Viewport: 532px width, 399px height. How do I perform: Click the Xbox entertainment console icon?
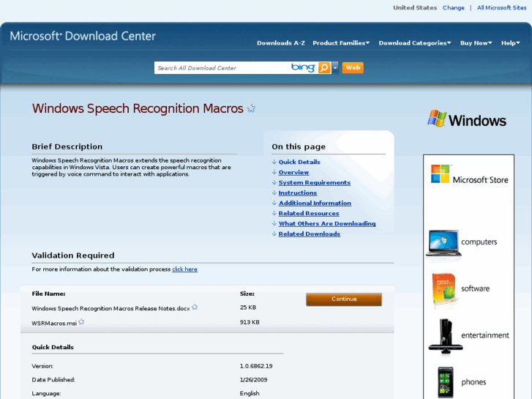446,335
